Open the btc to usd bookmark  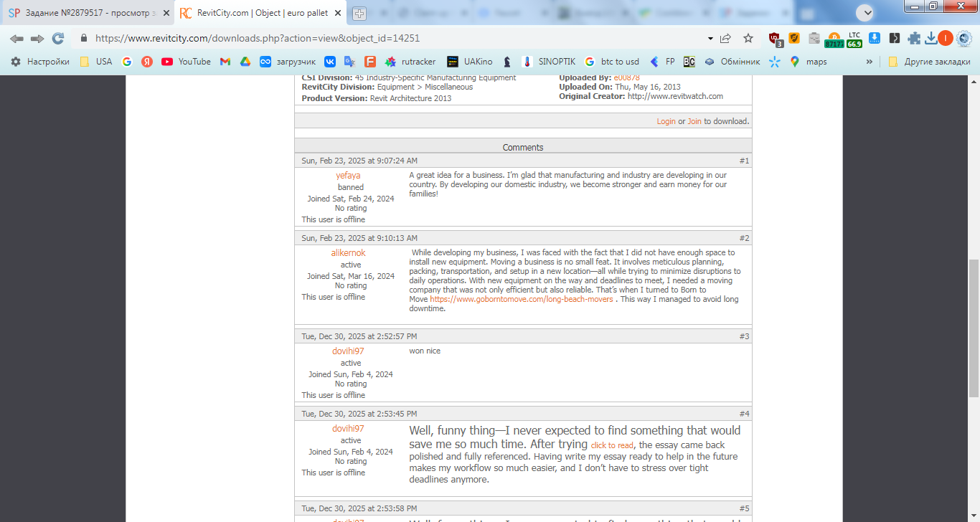point(612,62)
